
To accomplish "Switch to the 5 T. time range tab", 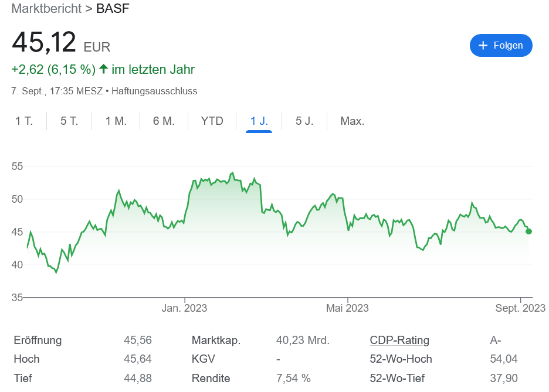I will tap(69, 121).
